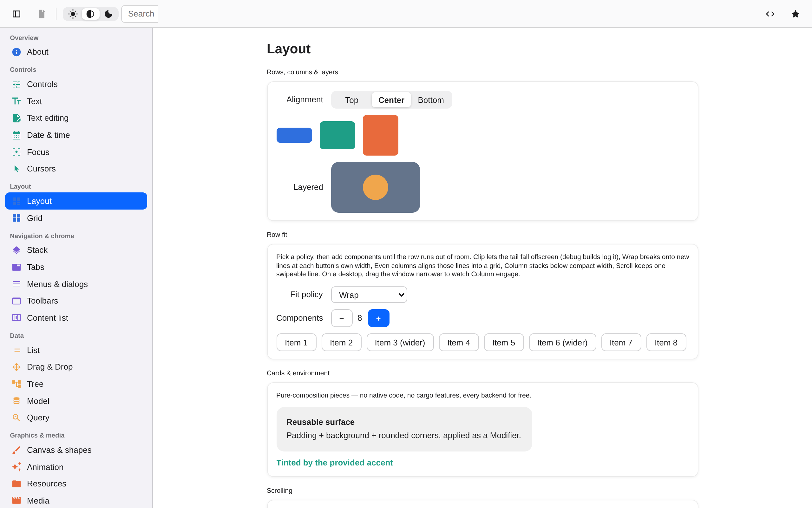The image size is (812, 508).
Task: Click the Item 2 button
Action: pyautogui.click(x=341, y=342)
